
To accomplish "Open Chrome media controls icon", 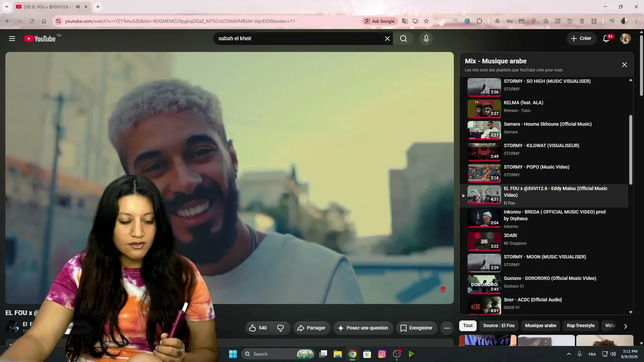I will coord(612,21).
